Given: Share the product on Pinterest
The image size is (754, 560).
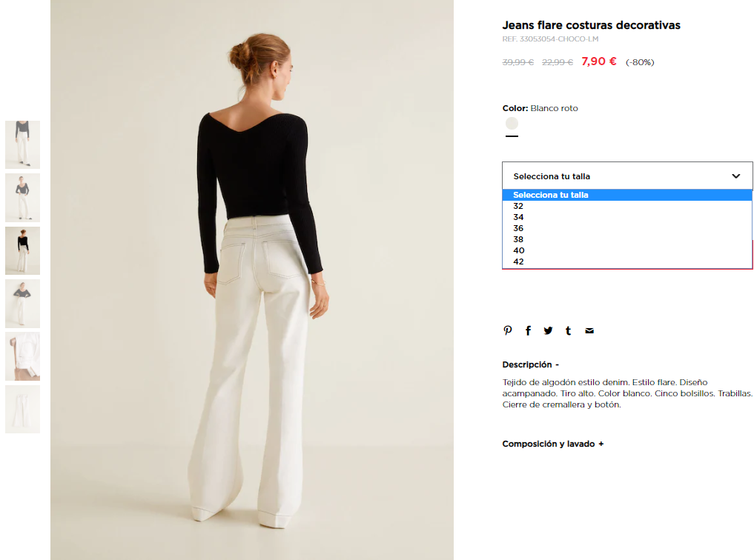Looking at the screenshot, I should click(x=507, y=330).
